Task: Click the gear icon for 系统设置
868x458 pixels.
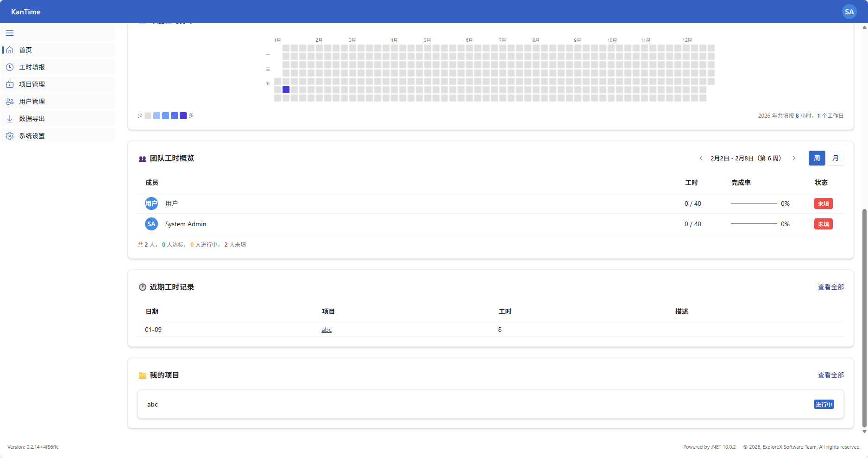Action: click(10, 136)
